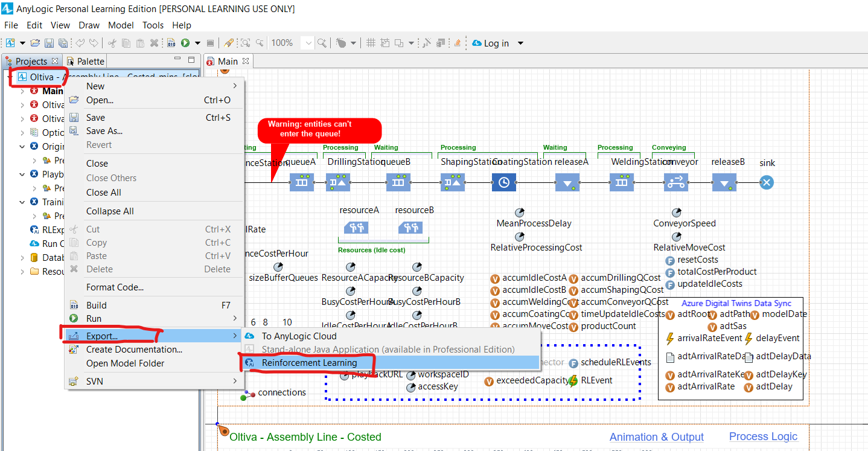
Task: Select the ConveyorSpeed parameter icon
Action: pyautogui.click(x=676, y=213)
